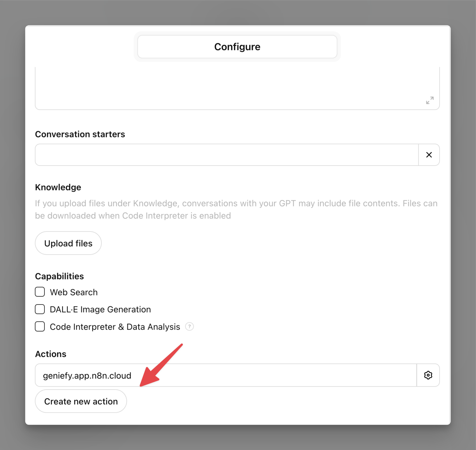Click the "DALL·E Image Generation" label text
Viewport: 476px width, 450px height.
(100, 309)
